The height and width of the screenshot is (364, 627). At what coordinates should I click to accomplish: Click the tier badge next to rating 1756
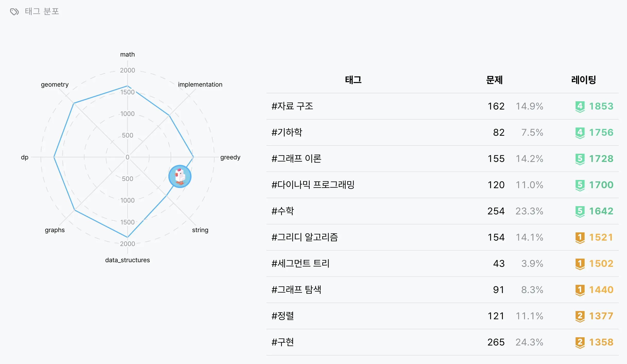pyautogui.click(x=580, y=133)
